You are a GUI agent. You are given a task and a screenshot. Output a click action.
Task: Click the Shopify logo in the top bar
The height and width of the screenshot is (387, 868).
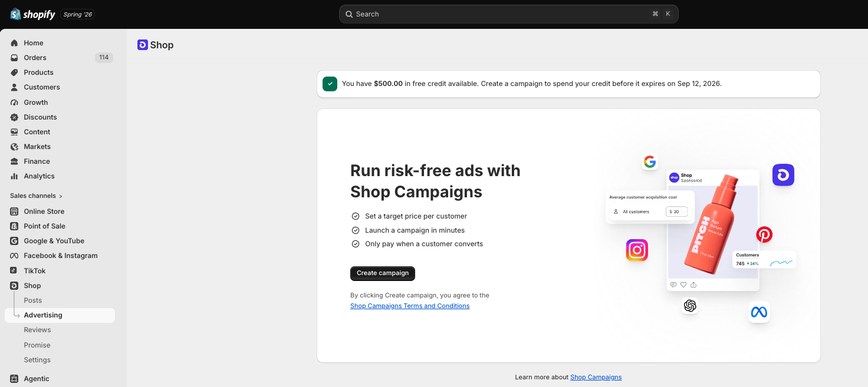pos(33,14)
